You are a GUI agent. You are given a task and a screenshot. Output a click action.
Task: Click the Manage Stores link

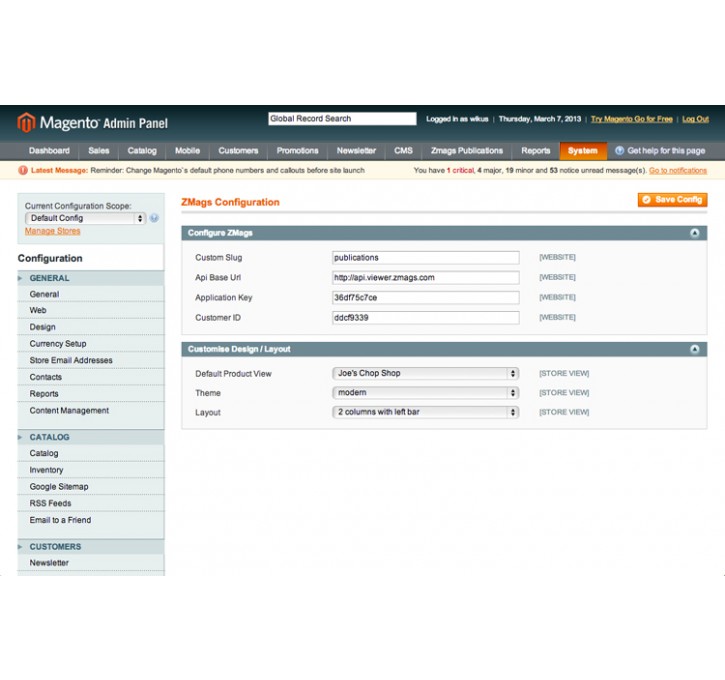[52, 231]
